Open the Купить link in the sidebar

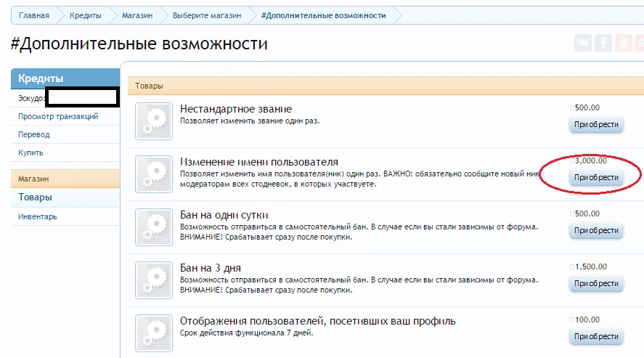30,152
